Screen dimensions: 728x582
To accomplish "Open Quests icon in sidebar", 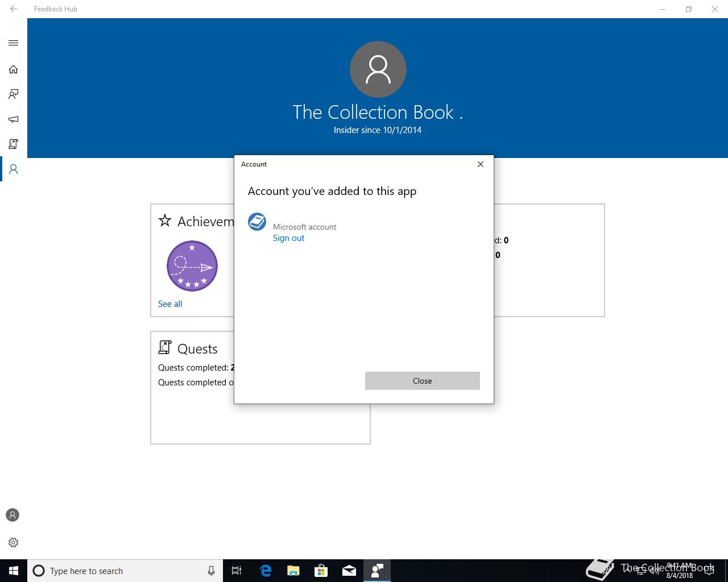I will pyautogui.click(x=14, y=144).
